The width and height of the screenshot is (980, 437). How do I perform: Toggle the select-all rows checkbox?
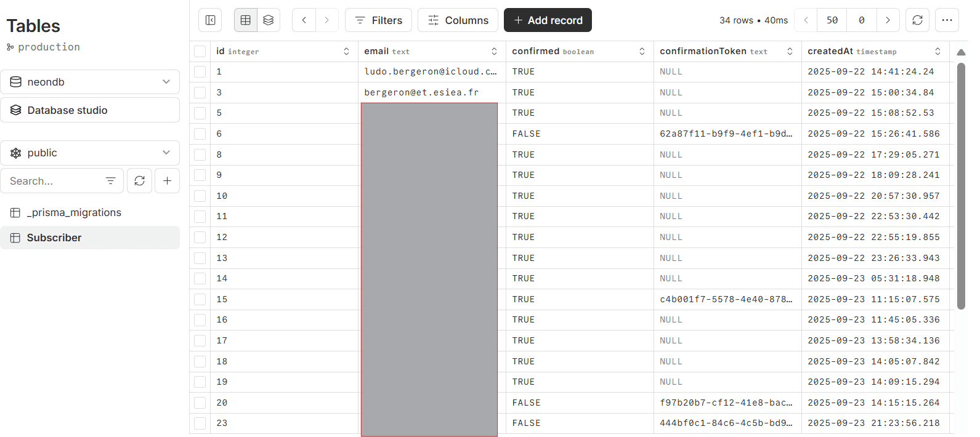[x=200, y=52]
